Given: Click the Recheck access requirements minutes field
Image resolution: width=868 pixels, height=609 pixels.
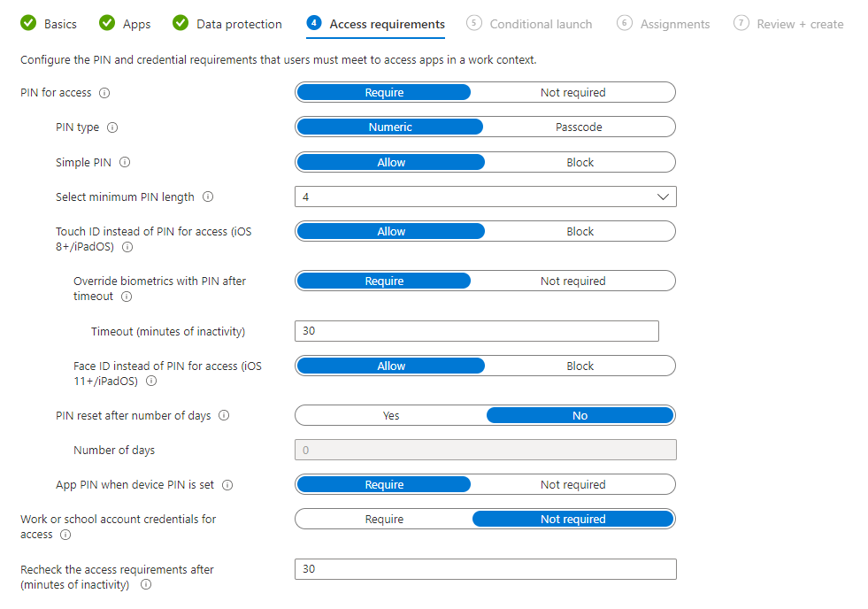Looking at the screenshot, I should point(485,569).
